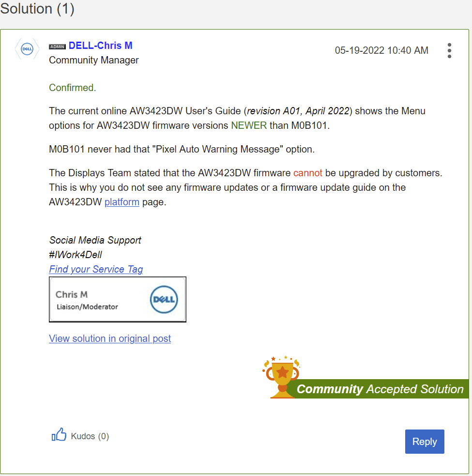This screenshot has width=472, height=476.
Task: Click the Community Accepted Solution banner
Action: pyautogui.click(x=380, y=389)
